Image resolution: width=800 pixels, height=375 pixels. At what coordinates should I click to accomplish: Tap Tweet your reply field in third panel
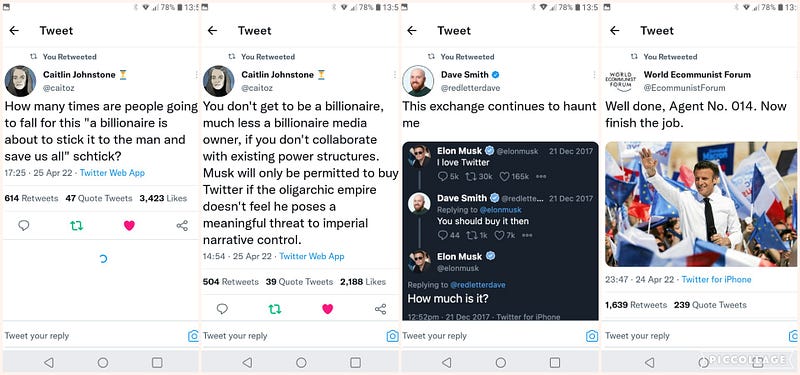(491, 336)
